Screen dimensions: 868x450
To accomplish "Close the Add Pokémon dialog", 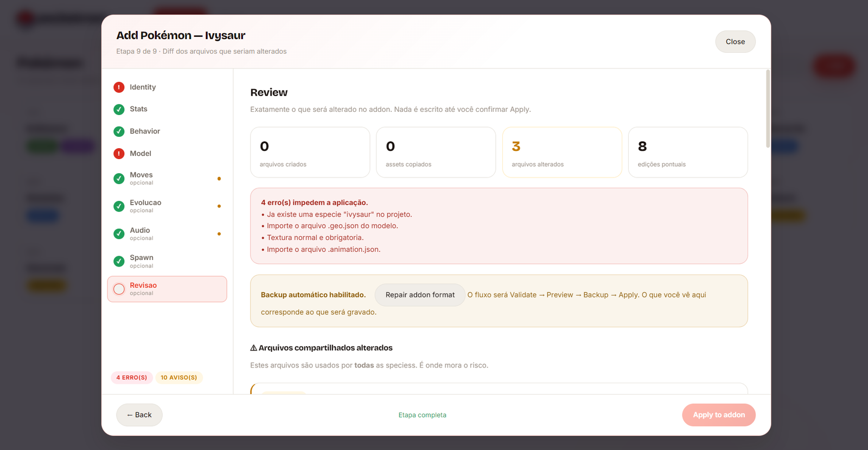I will 735,42.
